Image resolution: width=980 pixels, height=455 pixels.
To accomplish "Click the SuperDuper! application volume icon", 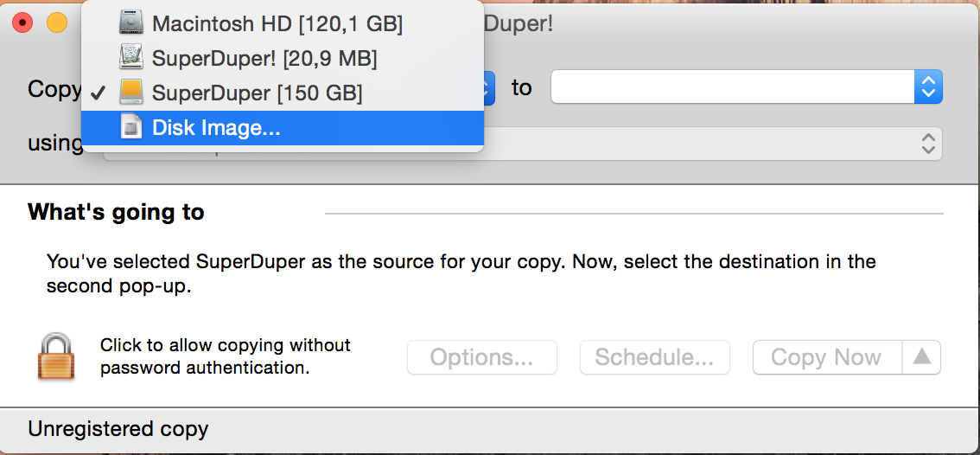I will pyautogui.click(x=131, y=58).
